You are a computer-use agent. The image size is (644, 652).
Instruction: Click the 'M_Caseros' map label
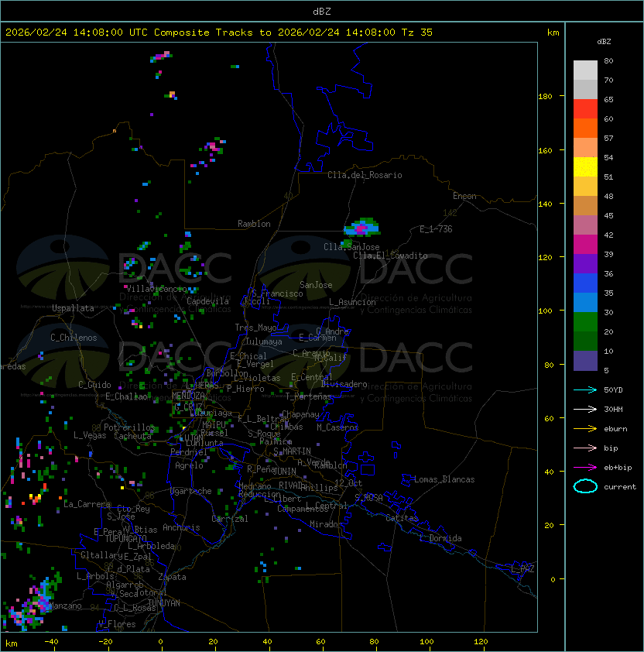[337, 427]
